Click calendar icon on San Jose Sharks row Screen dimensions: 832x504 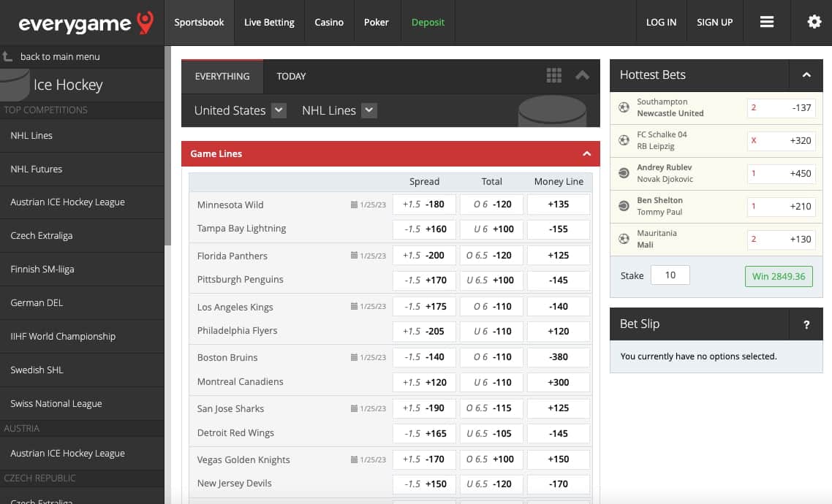coord(354,408)
